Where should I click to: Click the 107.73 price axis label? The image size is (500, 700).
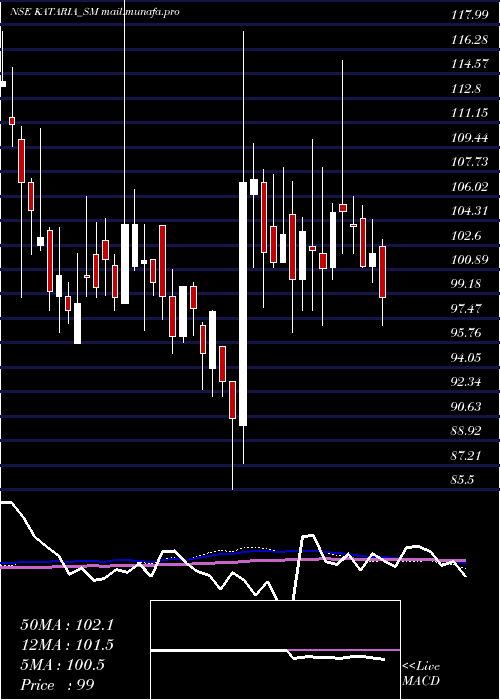pos(470,162)
